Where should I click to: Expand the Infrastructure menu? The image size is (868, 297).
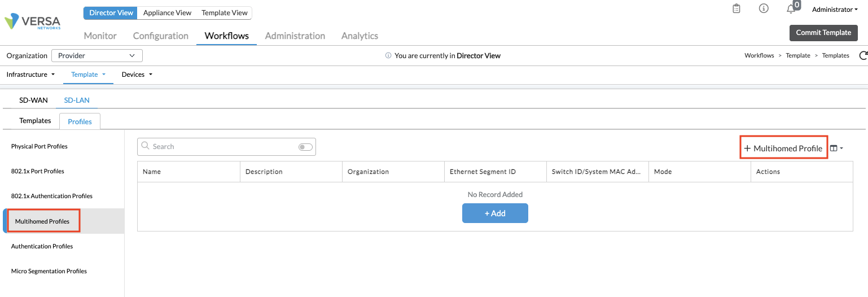click(30, 75)
